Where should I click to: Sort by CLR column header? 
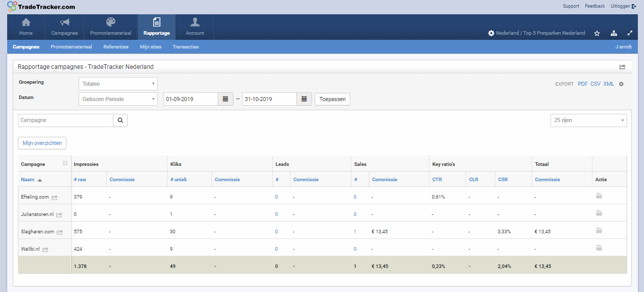coord(473,180)
